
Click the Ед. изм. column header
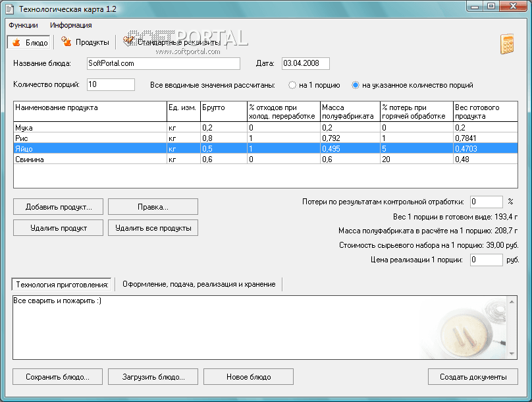click(184, 111)
